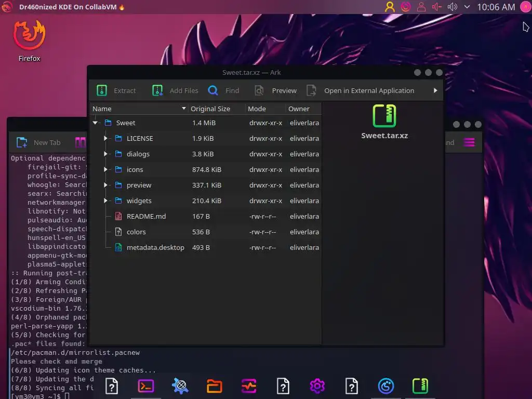Open the system monitor pulse dock icon
532x399 pixels.
[249, 386]
